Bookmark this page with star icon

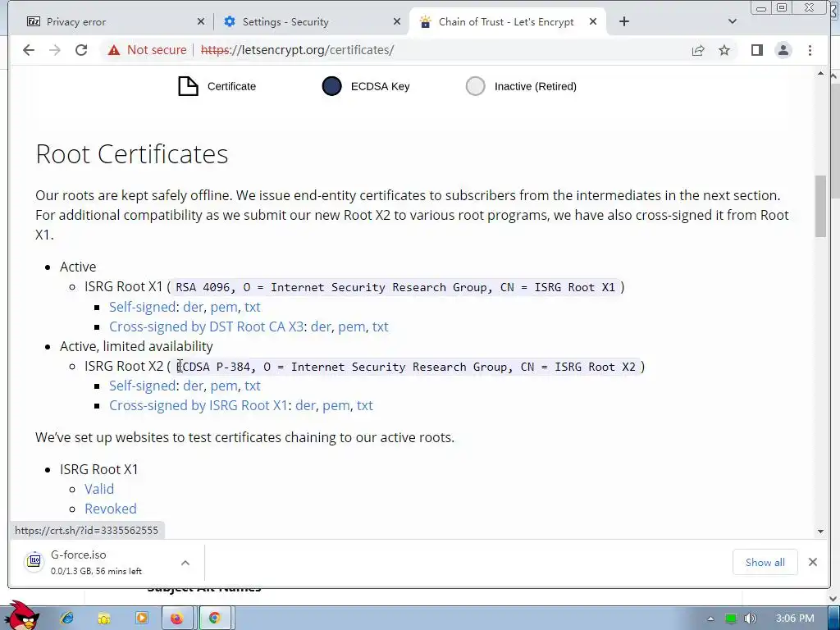point(724,50)
